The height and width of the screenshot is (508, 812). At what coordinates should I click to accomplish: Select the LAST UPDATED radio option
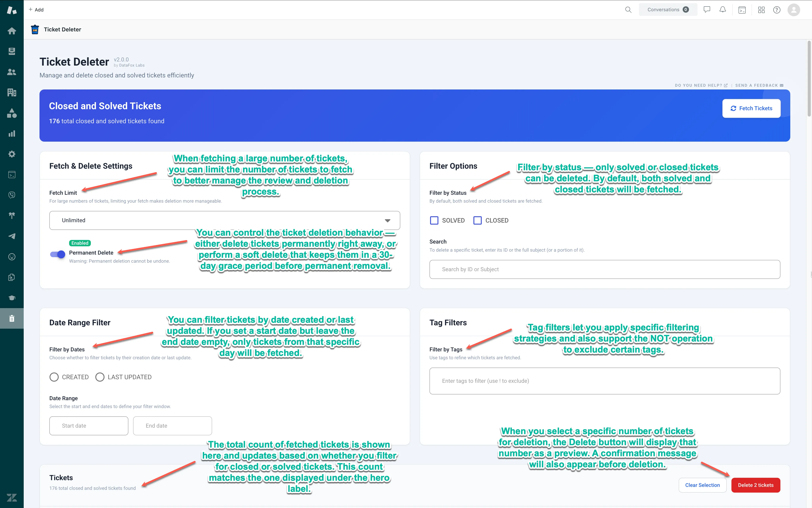100,377
